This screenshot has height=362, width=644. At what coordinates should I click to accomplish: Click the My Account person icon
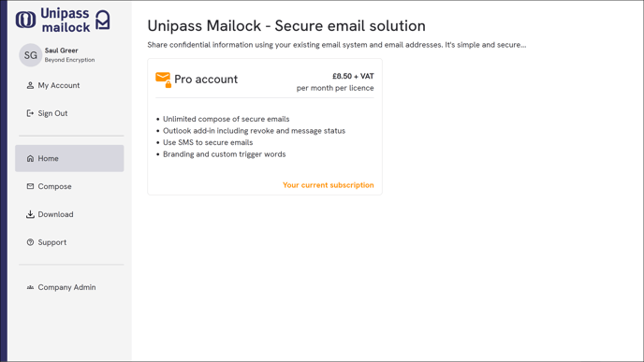click(30, 85)
